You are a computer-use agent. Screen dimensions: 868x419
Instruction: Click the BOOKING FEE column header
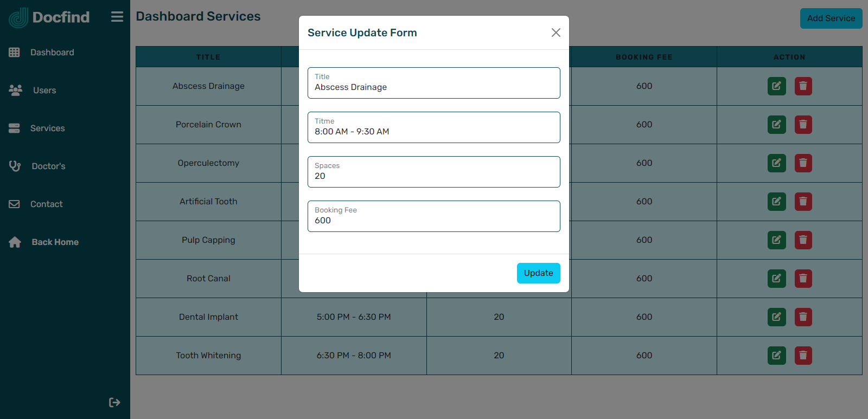[x=644, y=57]
